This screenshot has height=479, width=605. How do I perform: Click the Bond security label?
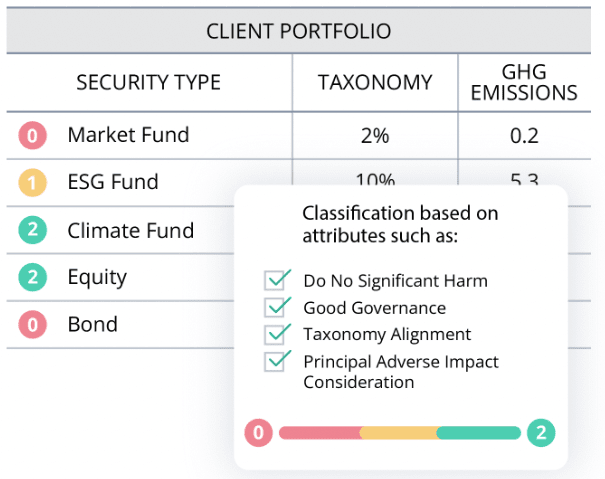92,325
